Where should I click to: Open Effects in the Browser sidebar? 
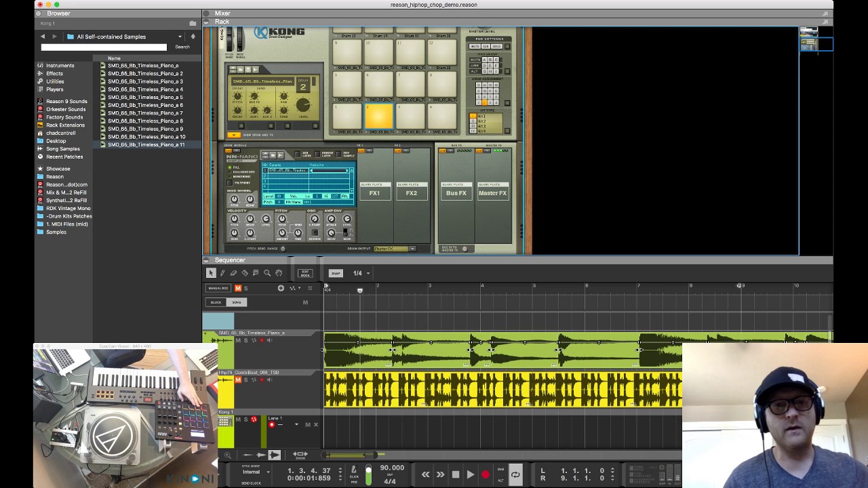(54, 73)
